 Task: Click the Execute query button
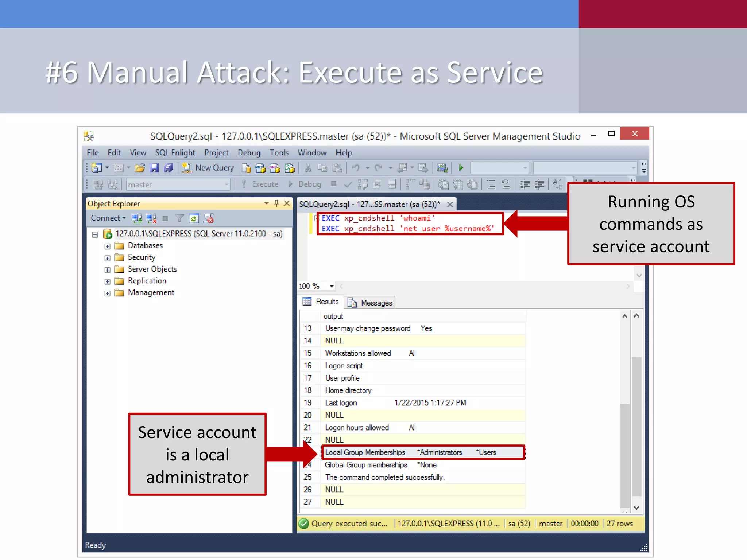260,184
